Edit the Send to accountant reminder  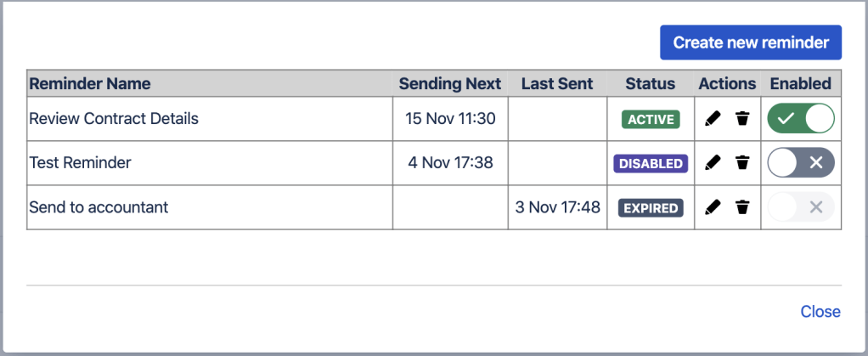click(x=713, y=207)
